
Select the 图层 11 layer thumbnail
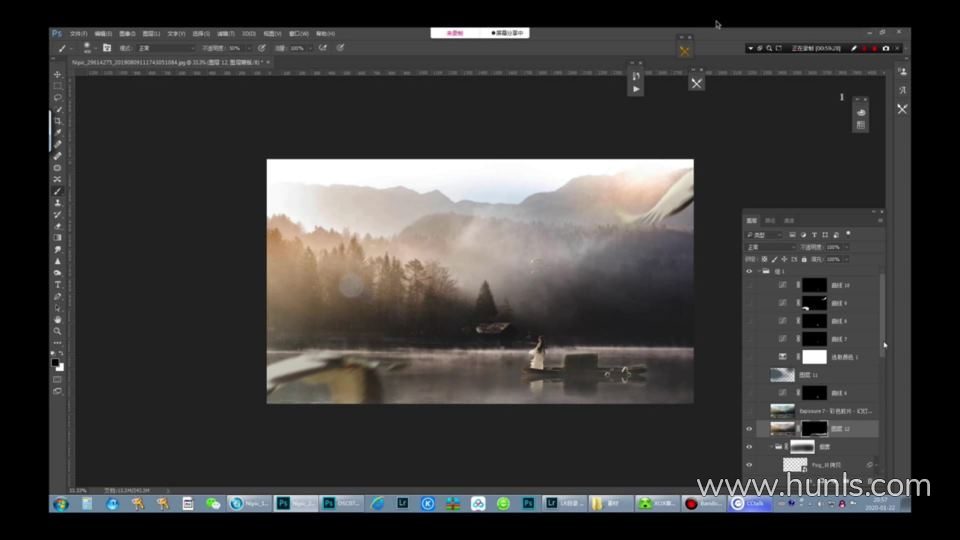(x=782, y=375)
